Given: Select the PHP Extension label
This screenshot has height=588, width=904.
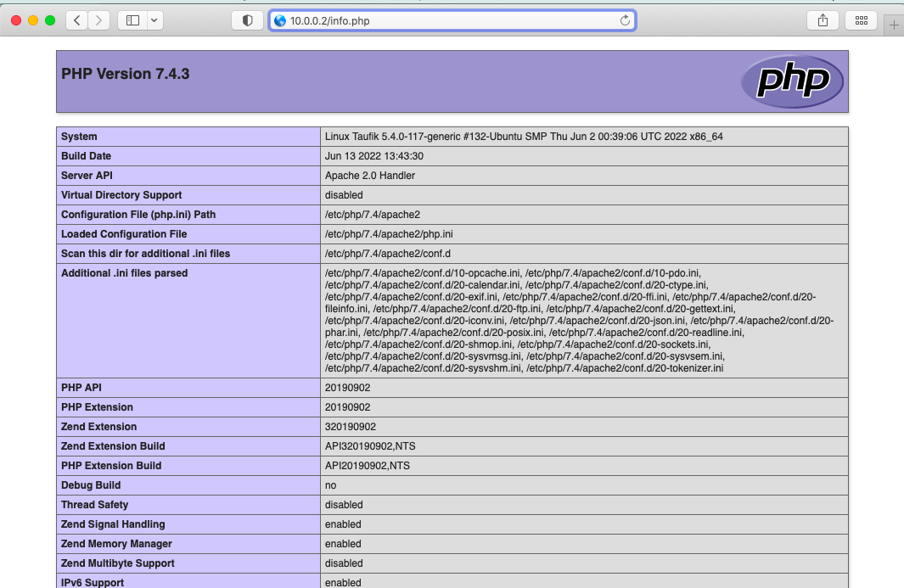Looking at the screenshot, I should tap(97, 407).
